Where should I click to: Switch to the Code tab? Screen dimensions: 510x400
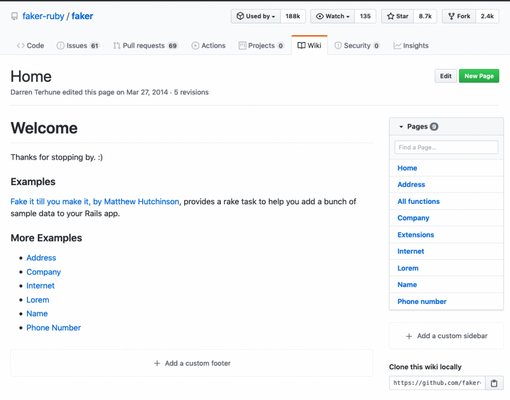click(x=30, y=46)
